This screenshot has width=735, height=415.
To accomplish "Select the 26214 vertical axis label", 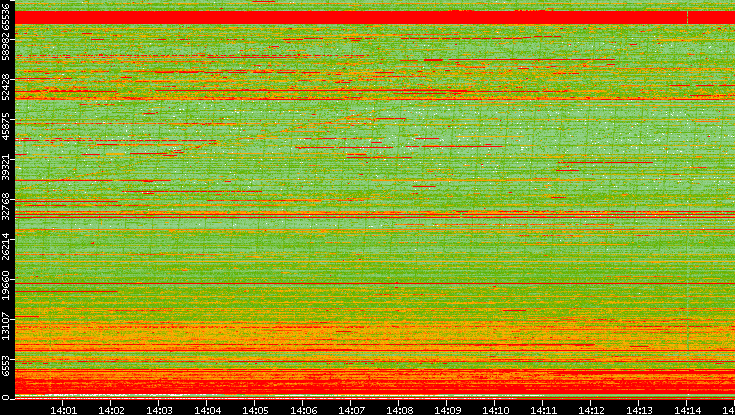I will (x=7, y=245).
